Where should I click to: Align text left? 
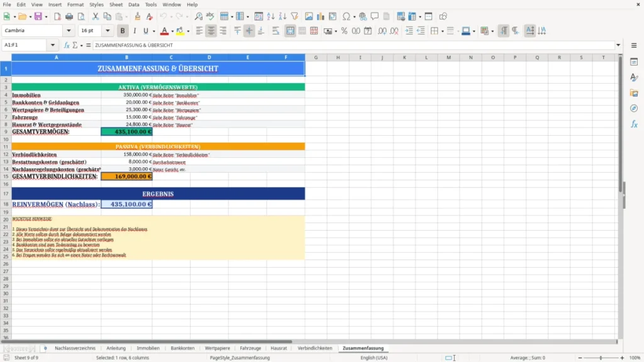(x=199, y=31)
